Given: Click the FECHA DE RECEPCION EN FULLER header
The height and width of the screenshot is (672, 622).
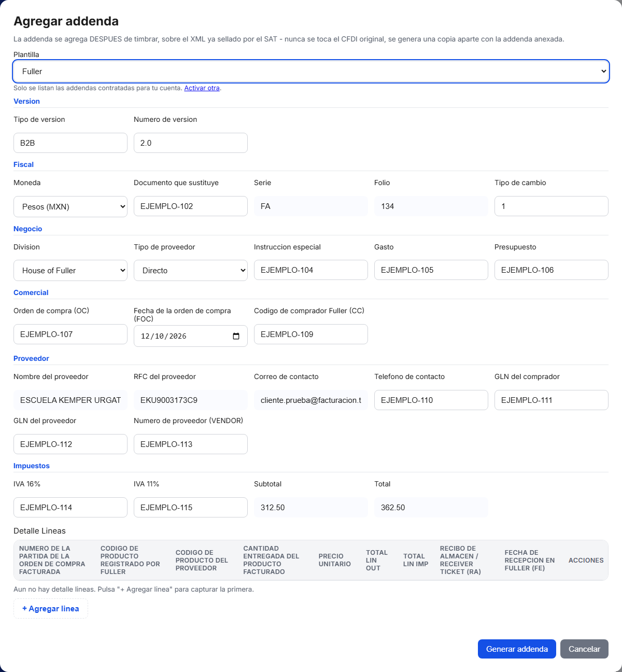Looking at the screenshot, I should click(x=530, y=560).
